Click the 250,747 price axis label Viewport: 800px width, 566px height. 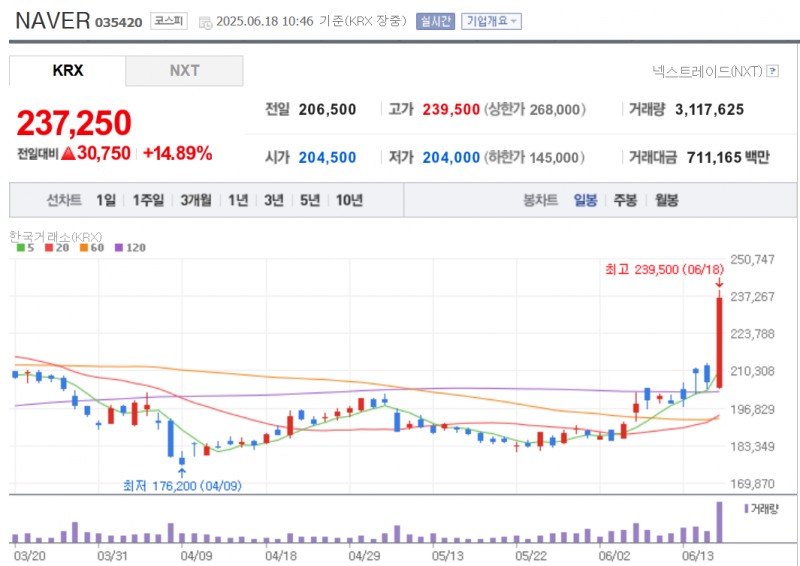(753, 260)
